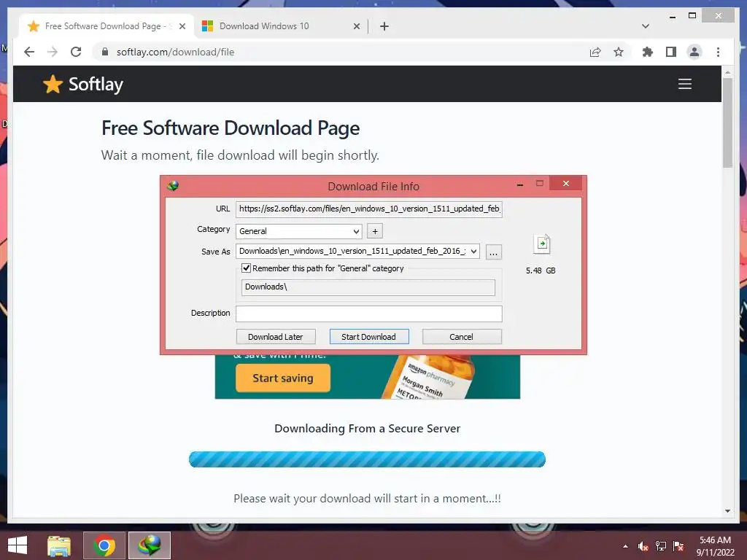Click in the URL field of the dialog
The image size is (747, 560).
368,209
